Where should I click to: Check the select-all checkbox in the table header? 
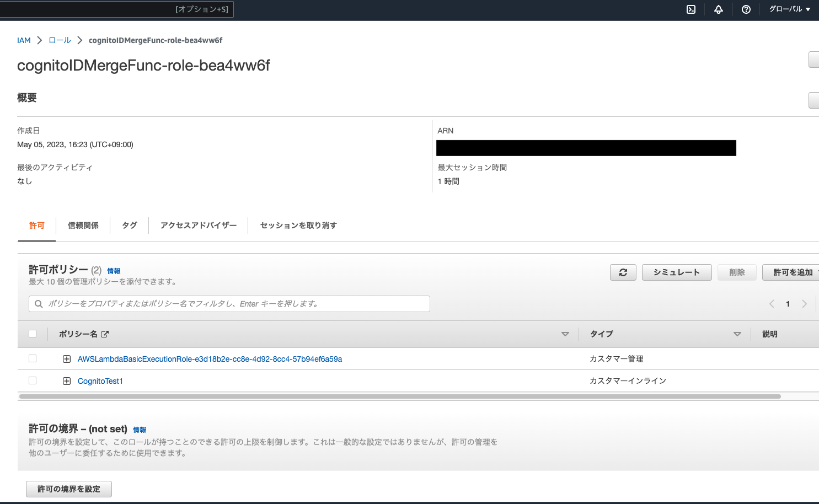[33, 334]
